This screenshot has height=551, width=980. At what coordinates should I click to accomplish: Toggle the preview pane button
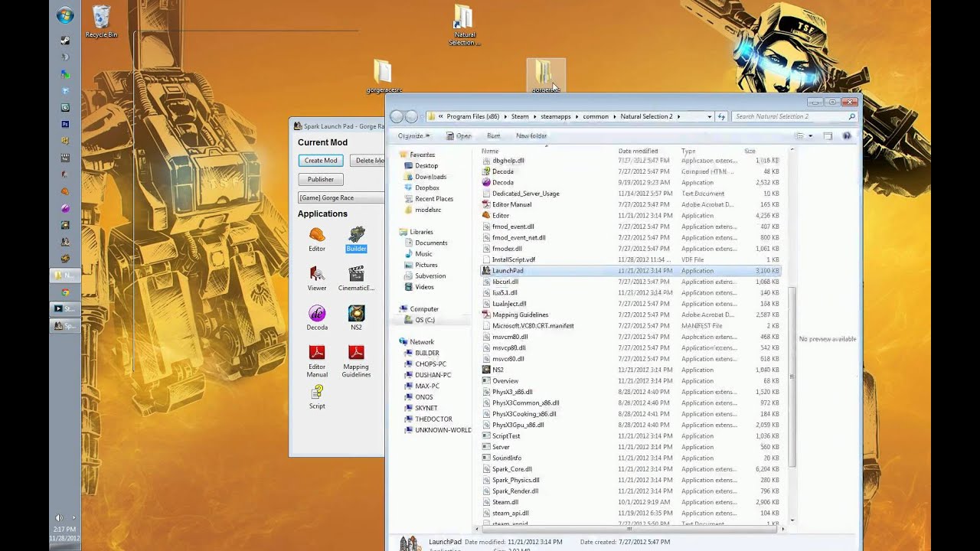pos(828,135)
